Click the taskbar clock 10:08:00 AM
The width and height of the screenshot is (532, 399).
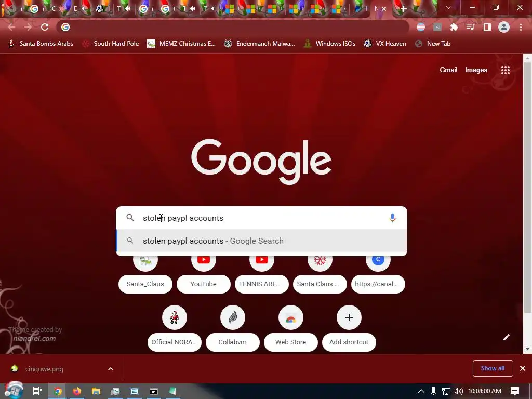coord(485,391)
